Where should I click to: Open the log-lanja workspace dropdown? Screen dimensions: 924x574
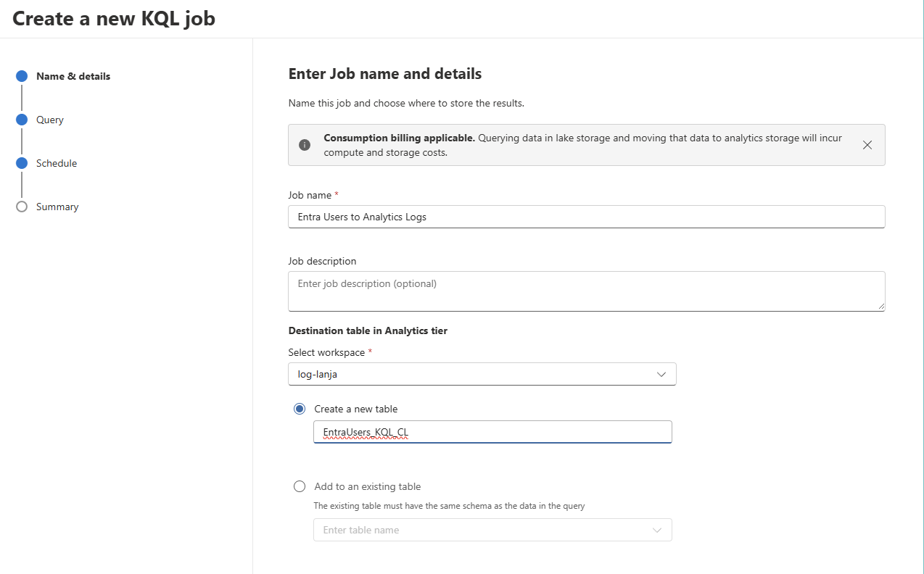[x=471, y=374]
